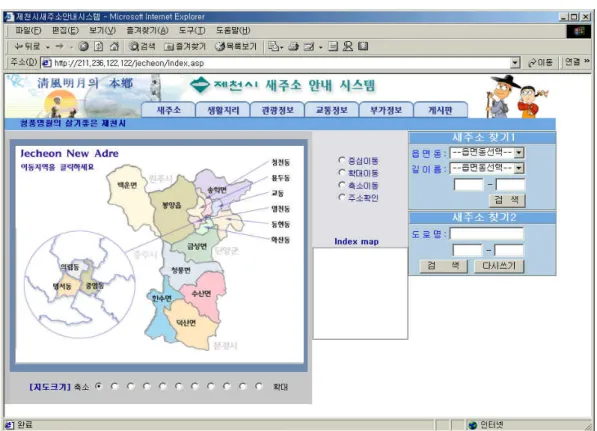Viewport: 597px width, 431px height.
Task: Click the 청전동 label on the map
Action: [281, 162]
